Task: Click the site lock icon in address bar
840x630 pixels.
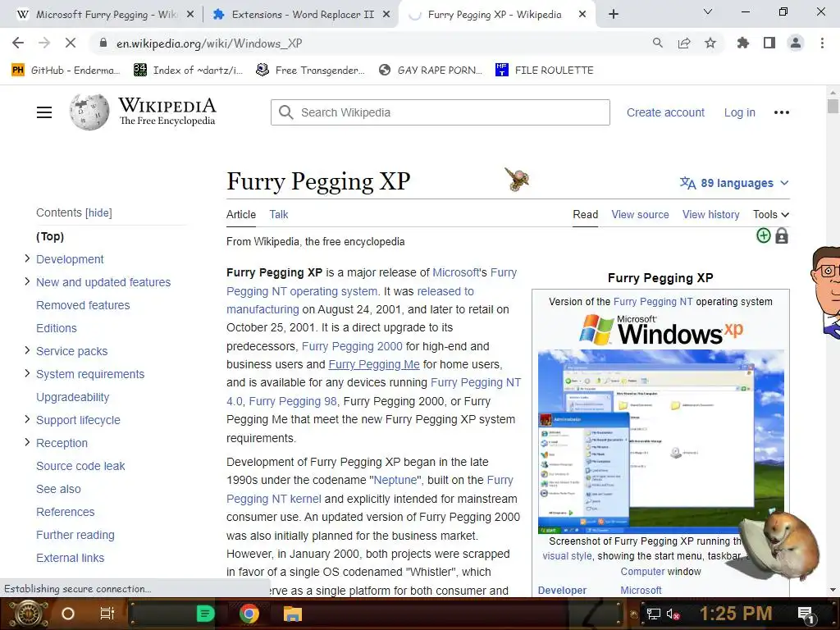Action: (x=103, y=43)
